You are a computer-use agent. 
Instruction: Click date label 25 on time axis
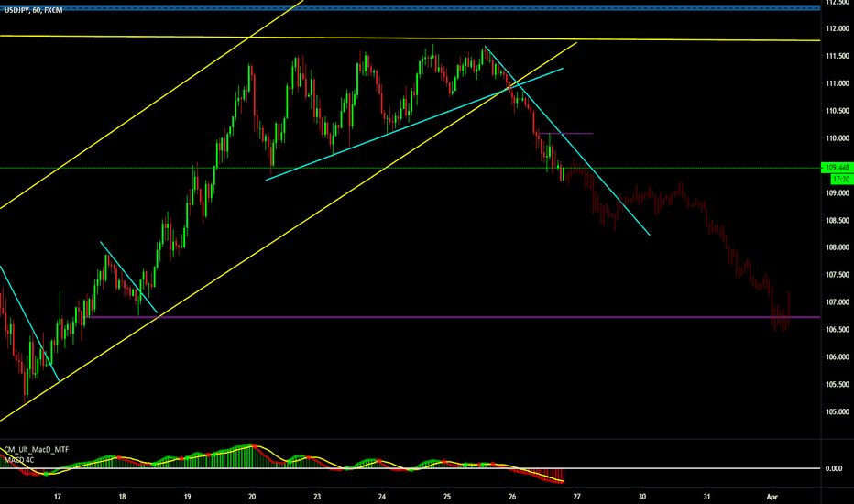(x=446, y=497)
